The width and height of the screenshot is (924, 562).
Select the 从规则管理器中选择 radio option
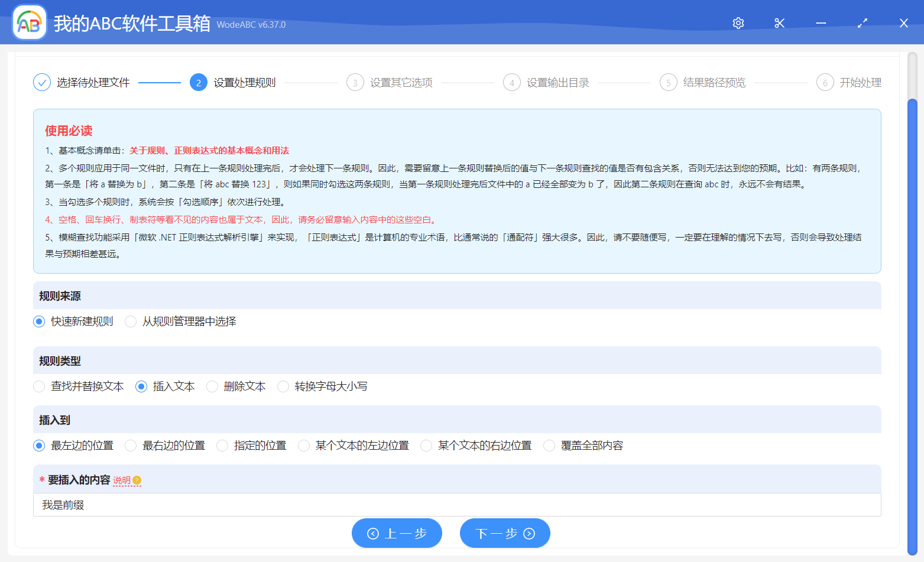(x=131, y=321)
